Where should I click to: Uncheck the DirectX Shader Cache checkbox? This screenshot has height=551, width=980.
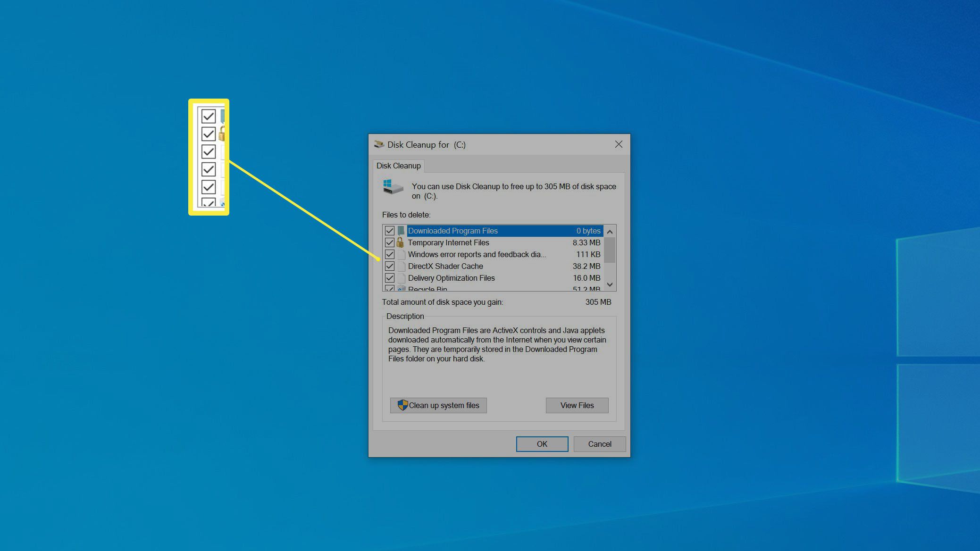389,266
